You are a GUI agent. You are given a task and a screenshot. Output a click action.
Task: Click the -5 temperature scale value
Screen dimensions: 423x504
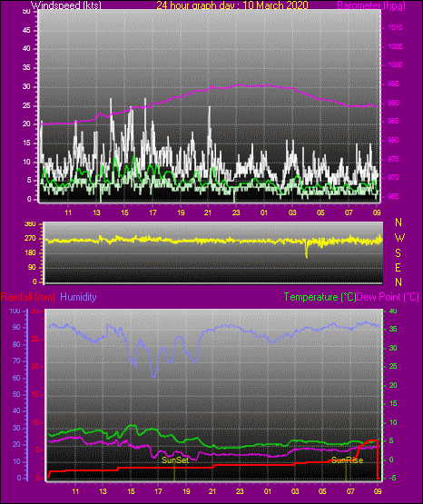pos(393,479)
